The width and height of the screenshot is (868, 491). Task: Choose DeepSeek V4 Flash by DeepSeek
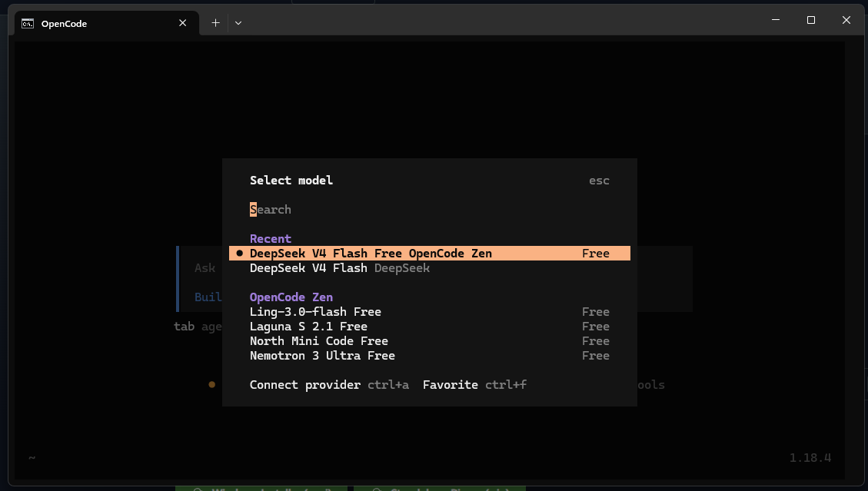coord(430,268)
